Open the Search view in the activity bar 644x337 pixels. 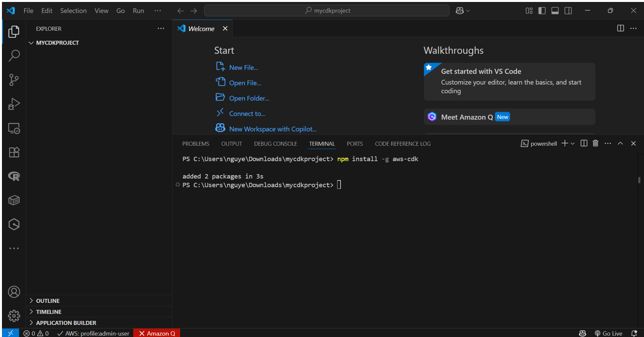(14, 55)
